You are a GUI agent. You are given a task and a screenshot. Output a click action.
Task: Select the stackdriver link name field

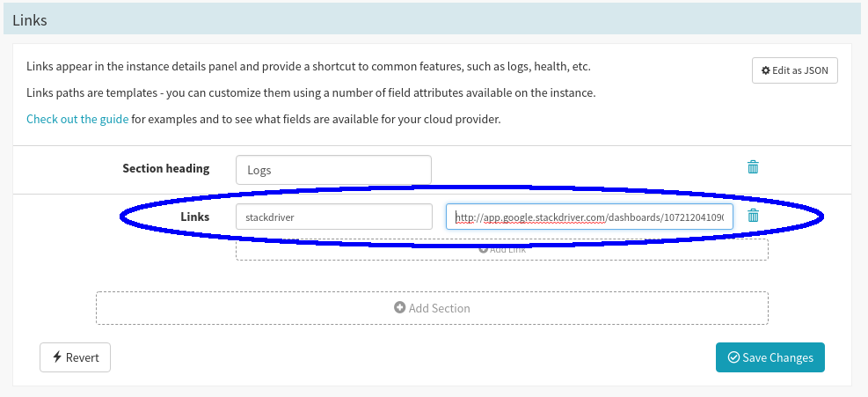point(334,217)
